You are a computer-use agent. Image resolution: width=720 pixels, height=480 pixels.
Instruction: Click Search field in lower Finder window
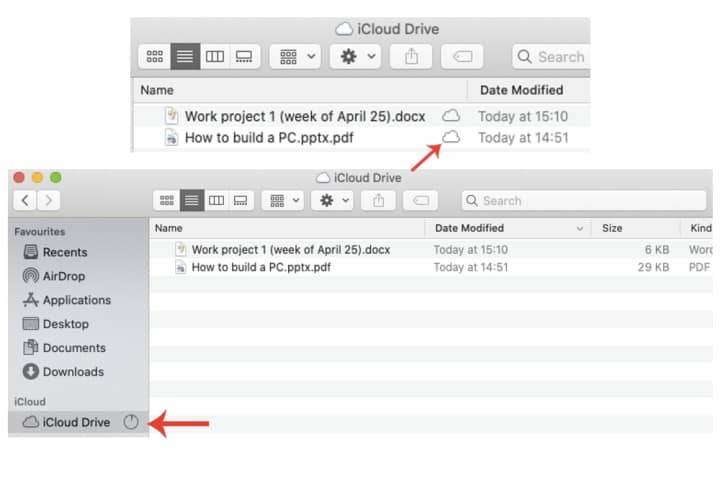(x=584, y=200)
